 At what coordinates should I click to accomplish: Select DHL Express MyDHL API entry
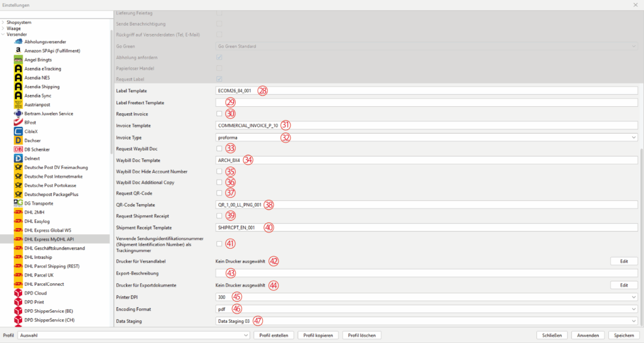49,239
